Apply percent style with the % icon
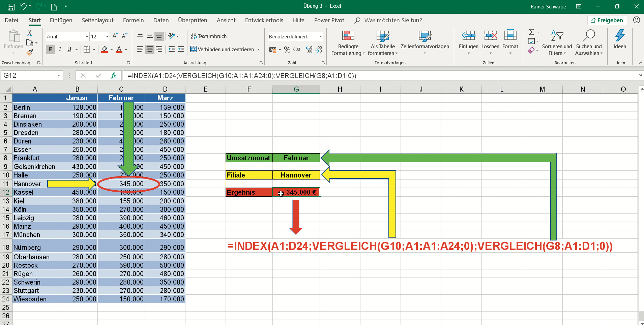The width and height of the screenshot is (644, 325). (287, 50)
